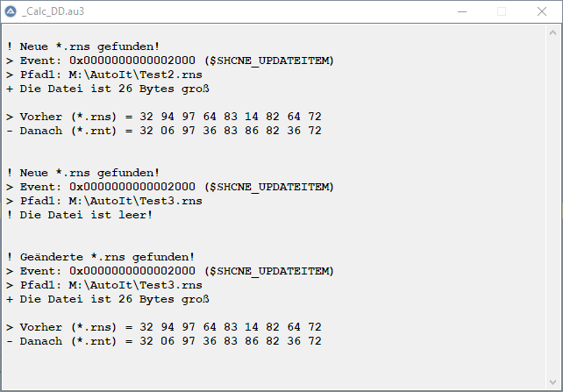
Task: Click the scrollbar up arrow
Action: coord(554,33)
